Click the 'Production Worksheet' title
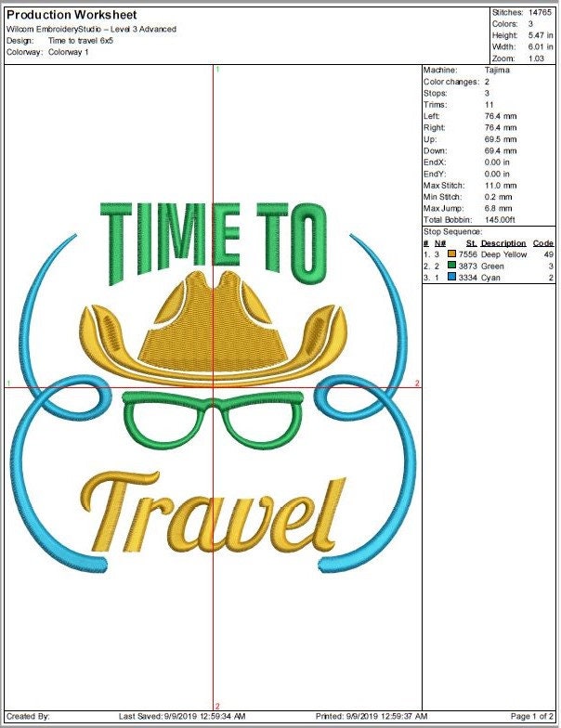 (72, 15)
